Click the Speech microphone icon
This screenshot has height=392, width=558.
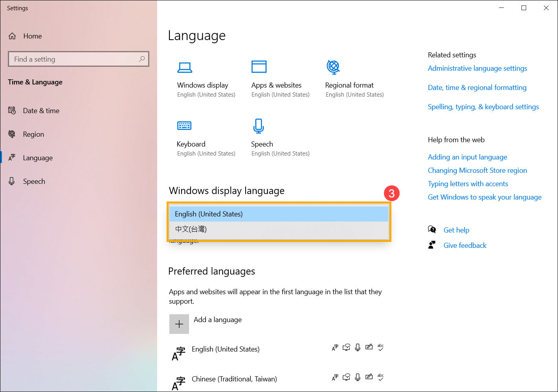tap(258, 126)
